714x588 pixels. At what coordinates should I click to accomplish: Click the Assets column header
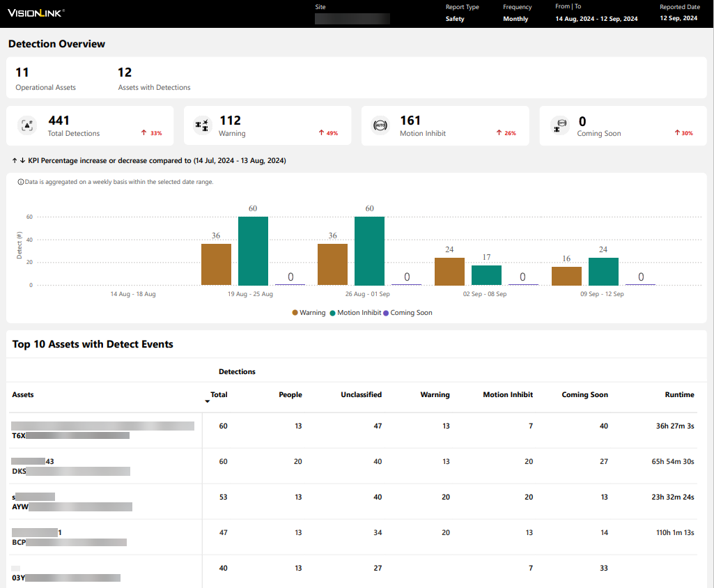pos(23,394)
